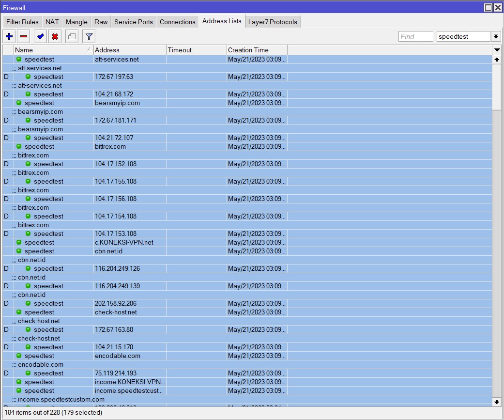This screenshot has width=504, height=420.
Task: Click the red minus Remove button
Action: pos(24,36)
